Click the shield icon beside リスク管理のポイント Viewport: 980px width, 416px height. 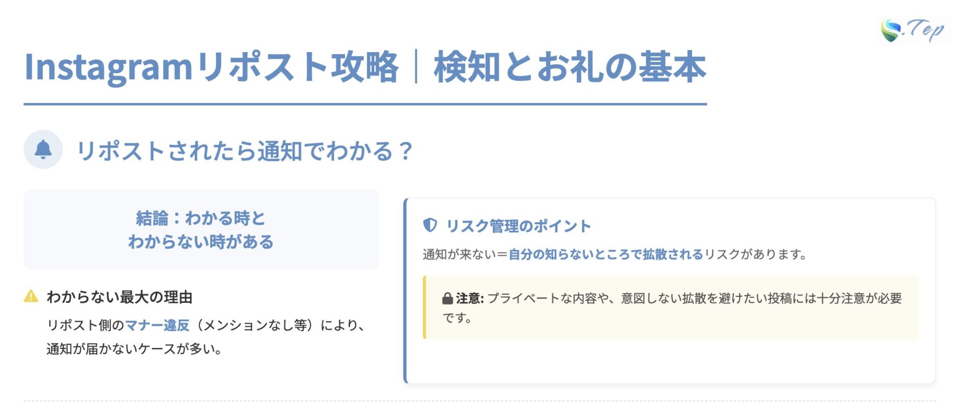coord(430,225)
